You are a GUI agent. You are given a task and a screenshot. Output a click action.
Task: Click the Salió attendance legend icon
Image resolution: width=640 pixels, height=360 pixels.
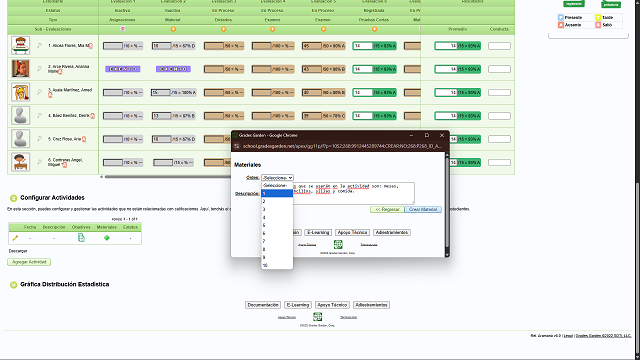tap(598, 25)
